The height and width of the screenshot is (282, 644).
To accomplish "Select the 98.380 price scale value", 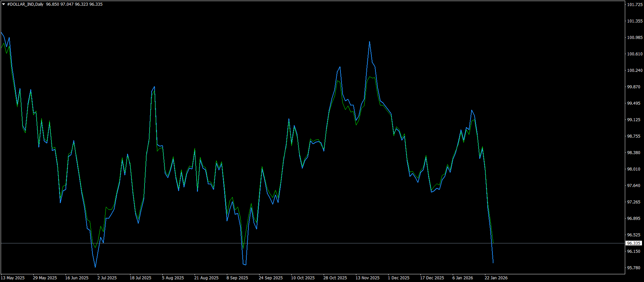I will (634, 152).
